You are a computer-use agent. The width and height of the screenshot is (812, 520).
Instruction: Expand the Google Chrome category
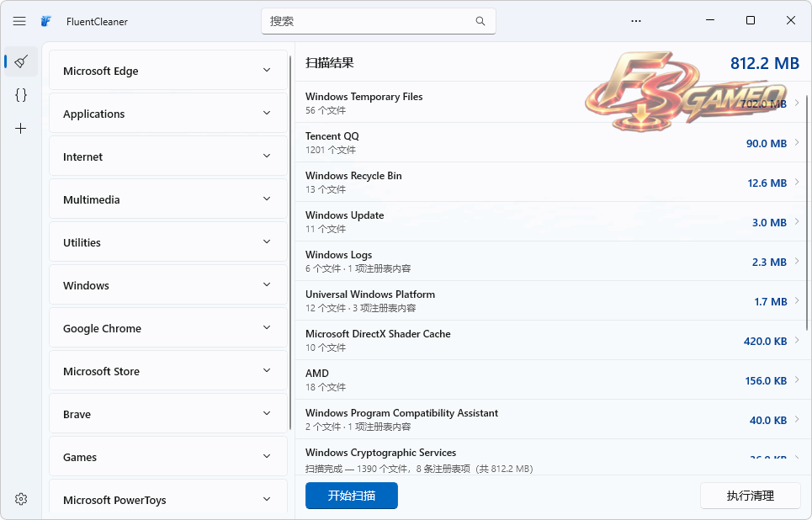click(x=168, y=328)
